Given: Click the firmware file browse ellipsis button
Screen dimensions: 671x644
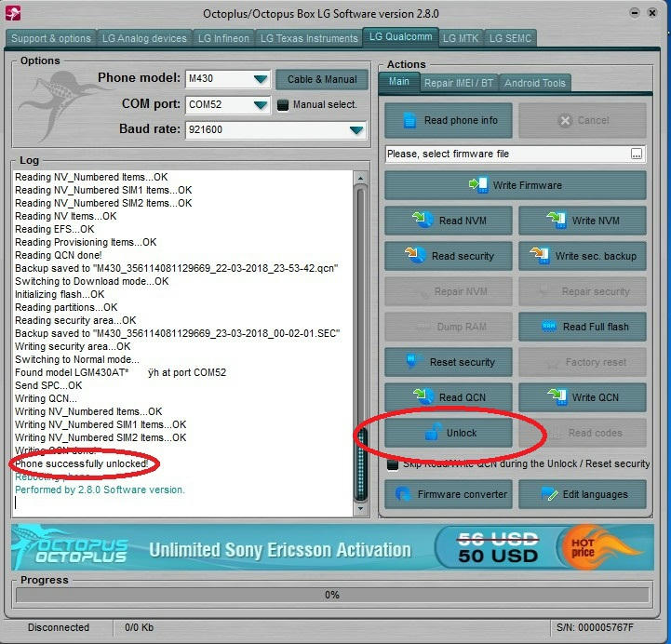Looking at the screenshot, I should 637,154.
